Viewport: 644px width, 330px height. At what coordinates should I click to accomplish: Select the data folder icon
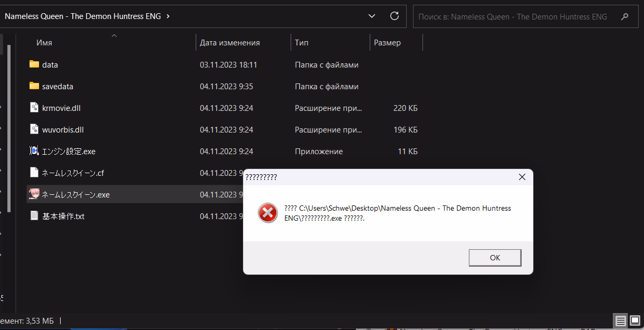point(34,64)
